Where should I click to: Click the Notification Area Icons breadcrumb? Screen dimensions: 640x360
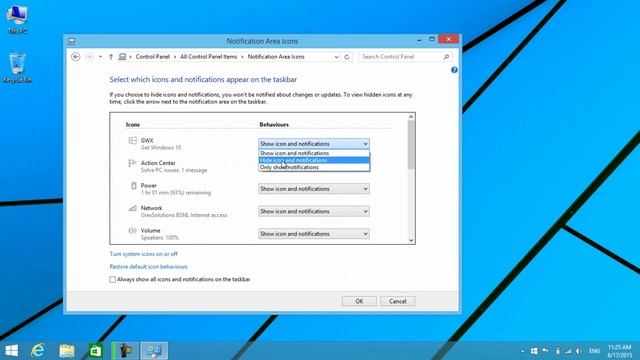point(276,57)
